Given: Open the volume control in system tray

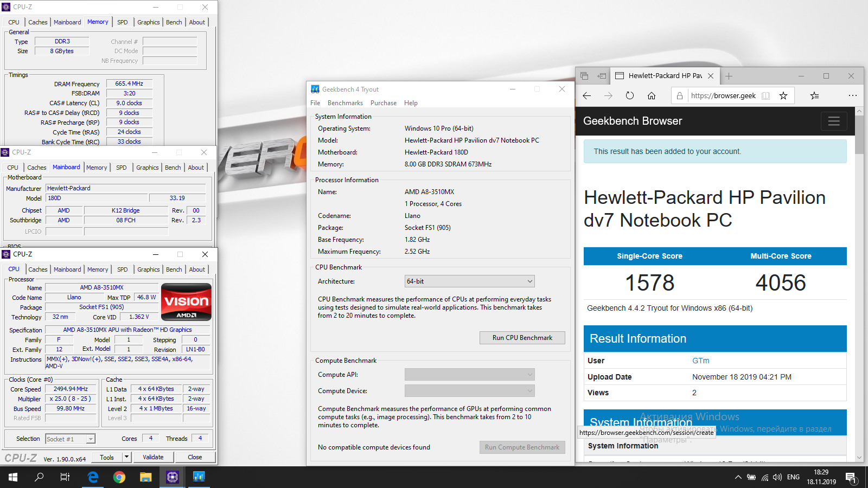Looking at the screenshot, I should 777,478.
